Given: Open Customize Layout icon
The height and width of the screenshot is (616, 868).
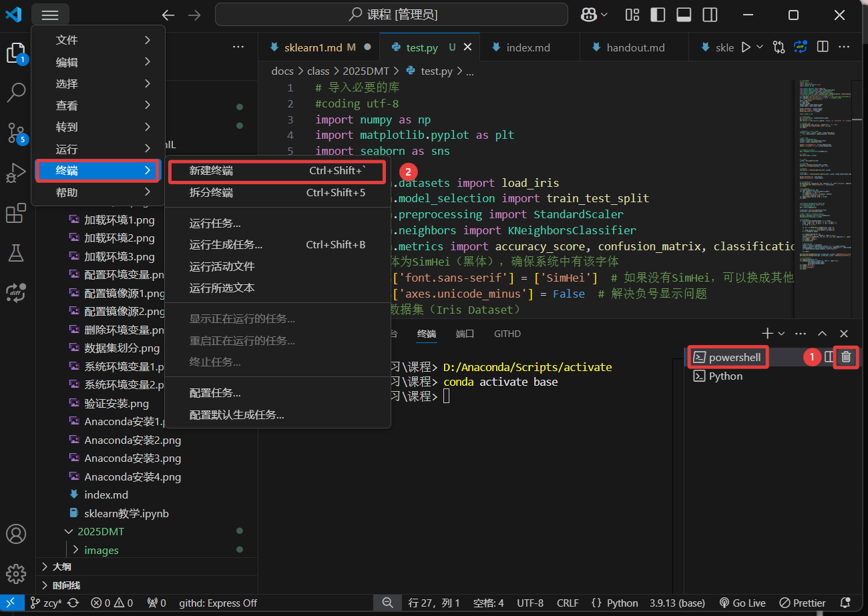Looking at the screenshot, I should [632, 15].
